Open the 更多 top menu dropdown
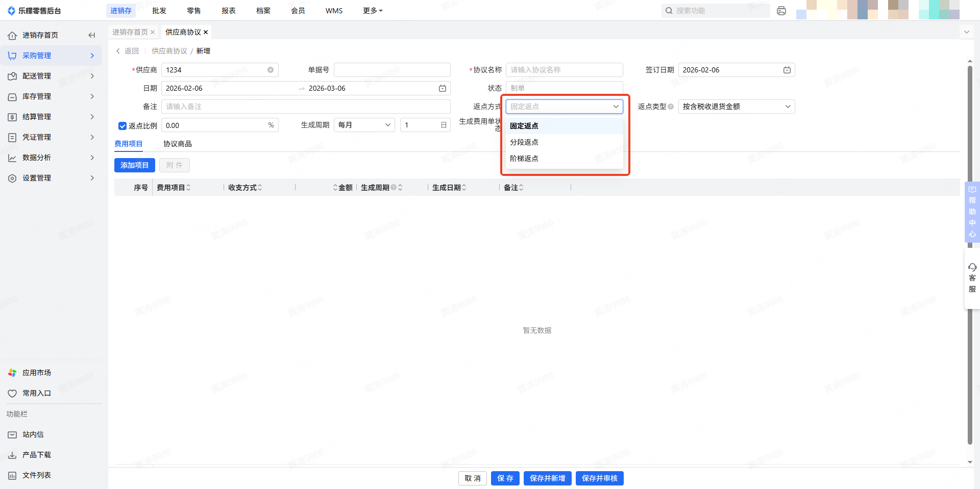Viewport: 980px width, 489px height. tap(373, 11)
